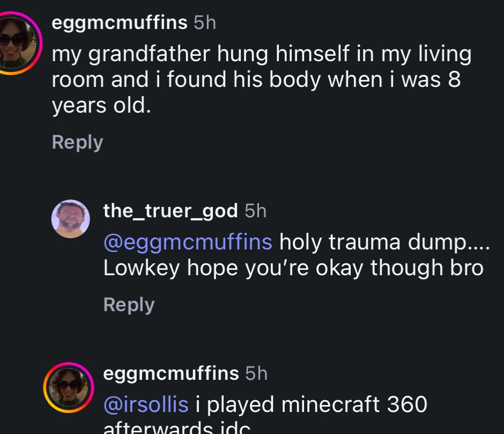Click the 5h timestamp on the minecraft reply
This screenshot has width=504, height=434.
(x=256, y=373)
